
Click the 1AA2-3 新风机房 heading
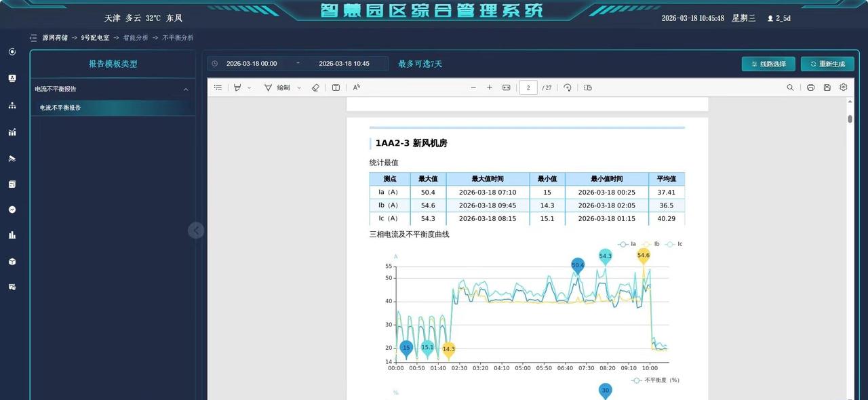pyautogui.click(x=412, y=143)
